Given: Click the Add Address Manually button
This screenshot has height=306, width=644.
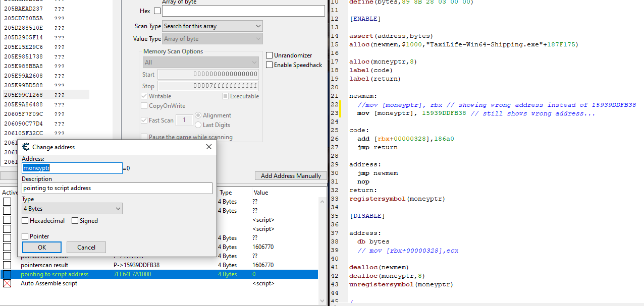Looking at the screenshot, I should coord(291,176).
